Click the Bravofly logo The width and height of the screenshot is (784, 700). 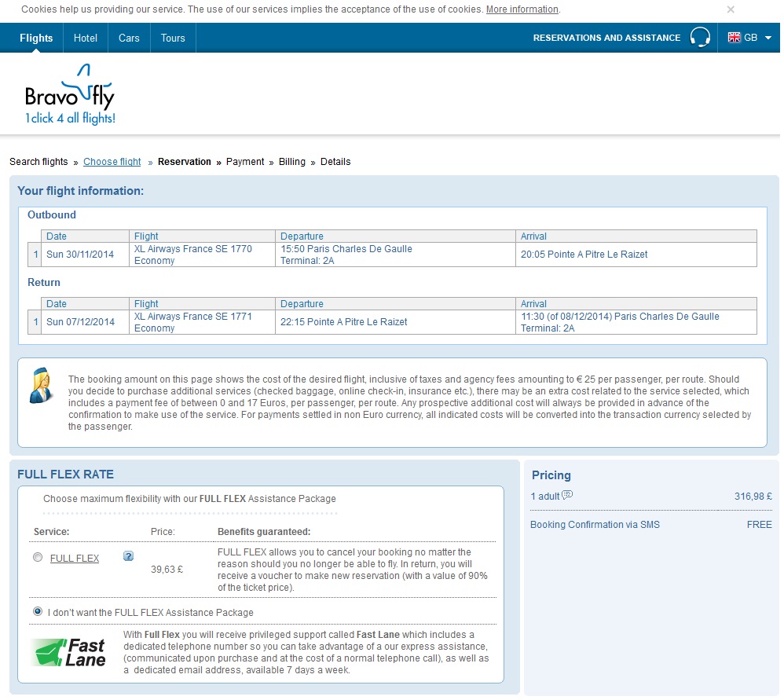(70, 94)
